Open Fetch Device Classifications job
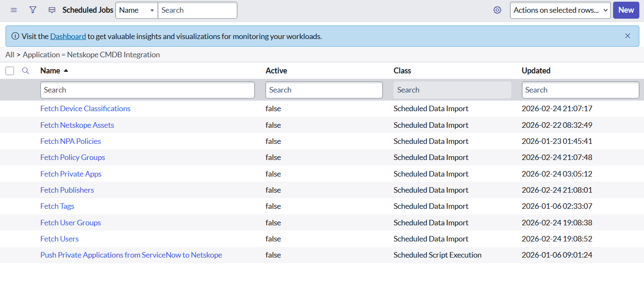Screen dimensions: 644x303 pos(85,109)
